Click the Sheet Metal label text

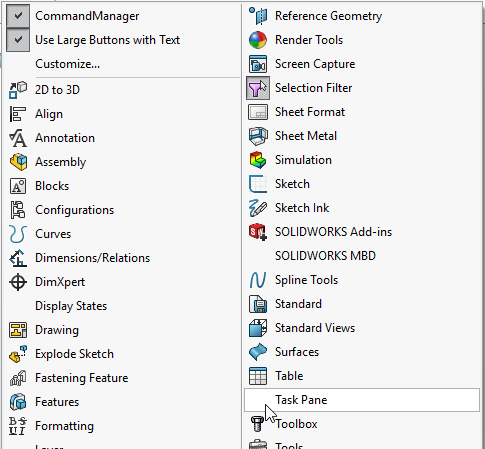pyautogui.click(x=306, y=136)
